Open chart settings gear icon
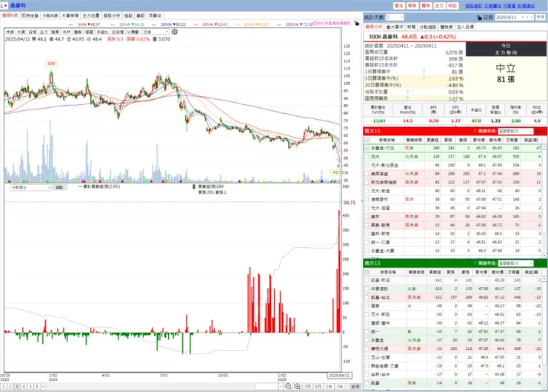 [x=174, y=32]
